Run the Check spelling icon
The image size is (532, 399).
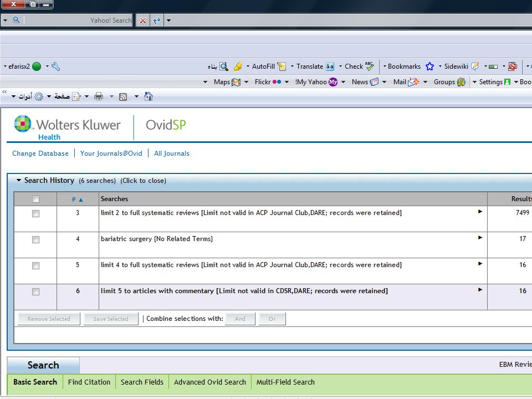click(x=370, y=66)
